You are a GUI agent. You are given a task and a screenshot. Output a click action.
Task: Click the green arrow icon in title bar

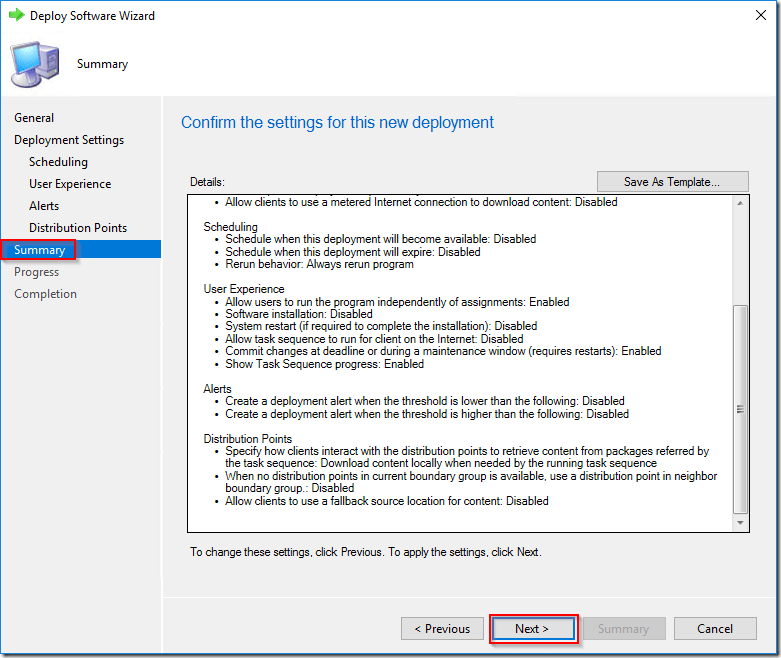pyautogui.click(x=16, y=16)
